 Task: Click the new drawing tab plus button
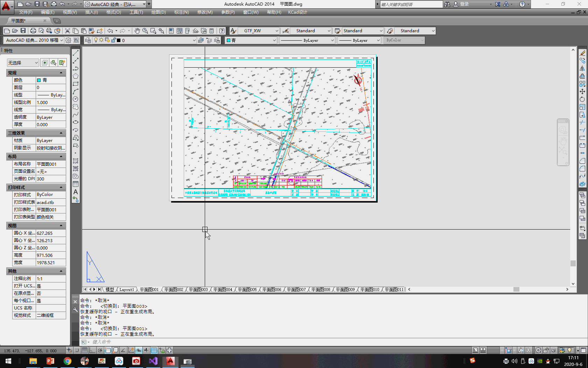tap(57, 21)
